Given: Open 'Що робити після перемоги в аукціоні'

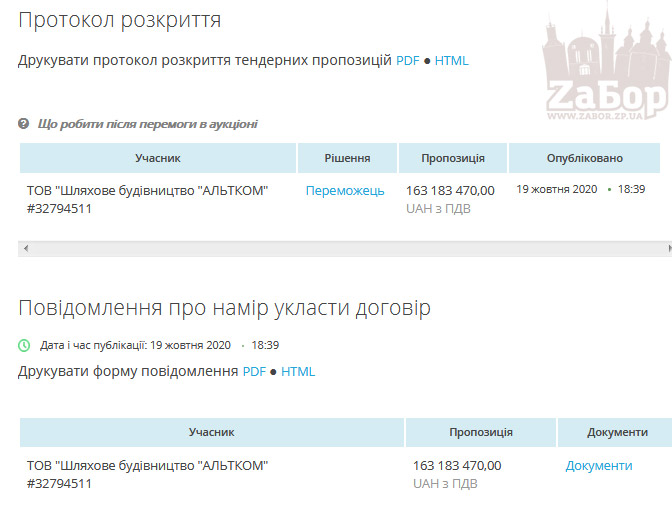Looking at the screenshot, I should (147, 124).
